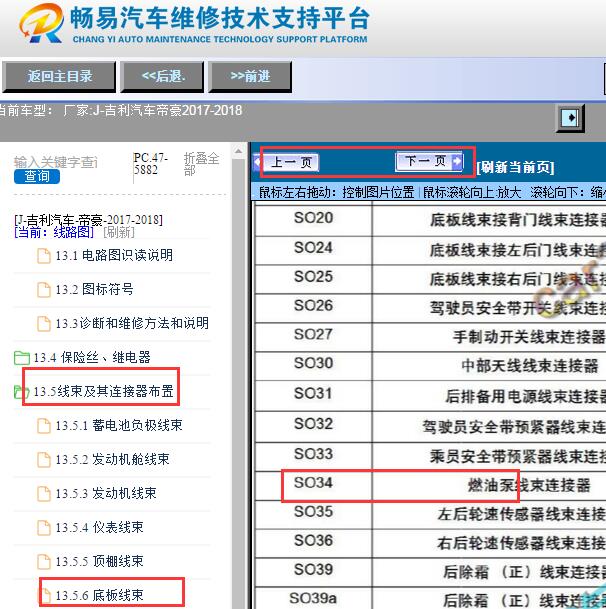The image size is (606, 609).
Task: Click the scrollbar up arrow in sidebar
Action: [x=238, y=151]
